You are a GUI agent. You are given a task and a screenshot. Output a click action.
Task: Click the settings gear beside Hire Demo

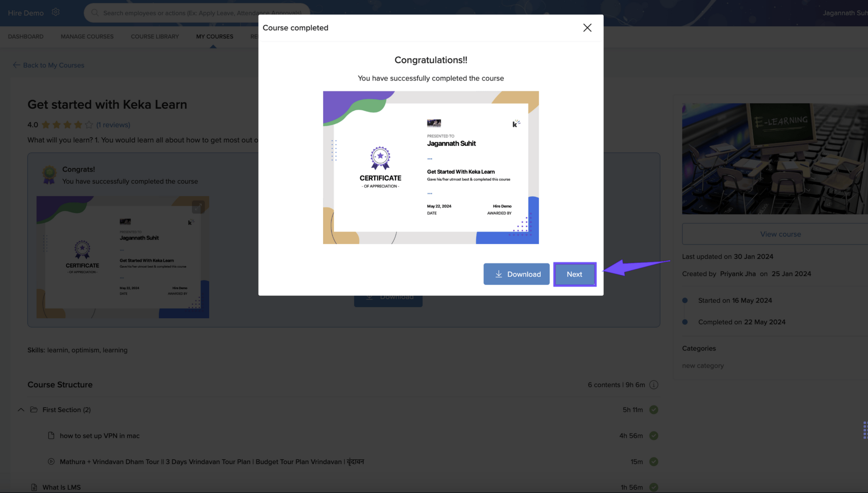click(56, 12)
